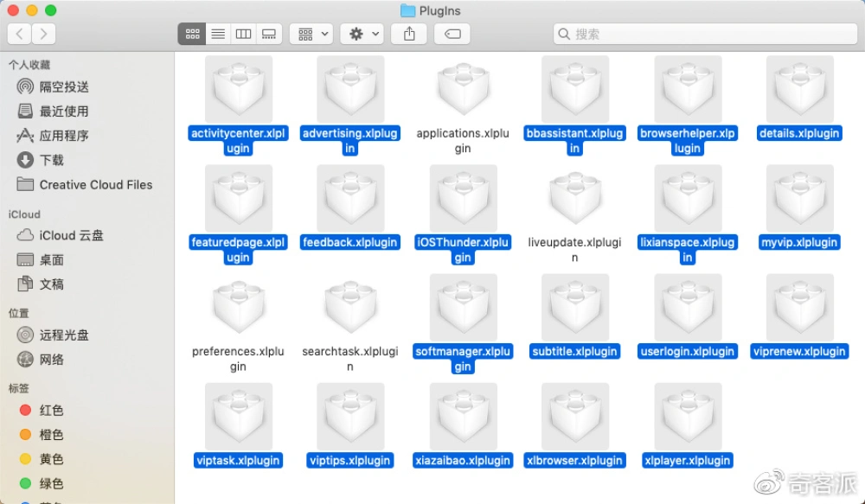Screen dimensions: 865x504
Task: Select viptips.xlplugin file icon
Action: coord(350,417)
